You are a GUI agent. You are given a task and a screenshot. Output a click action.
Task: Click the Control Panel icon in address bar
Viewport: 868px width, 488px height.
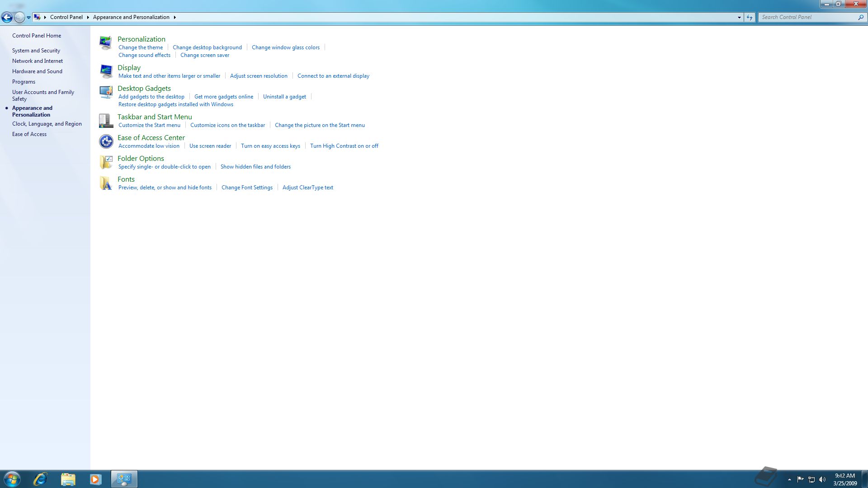pyautogui.click(x=37, y=17)
